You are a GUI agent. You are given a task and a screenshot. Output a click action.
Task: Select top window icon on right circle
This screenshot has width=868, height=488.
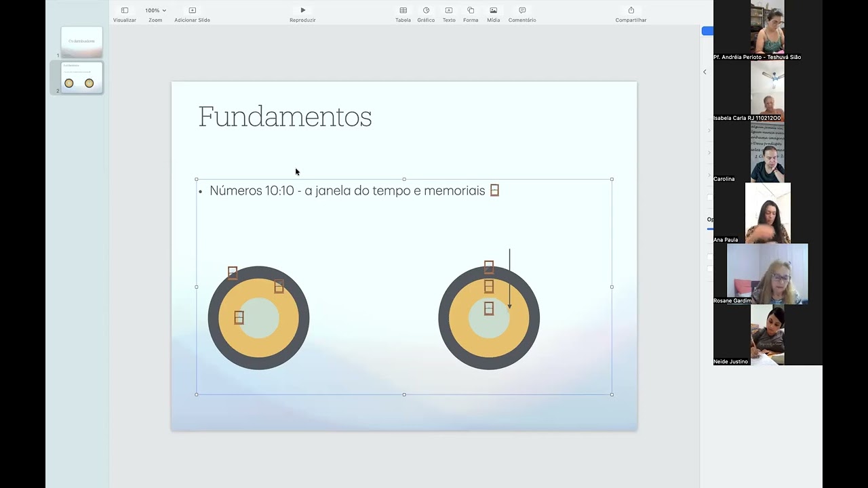pos(489,268)
